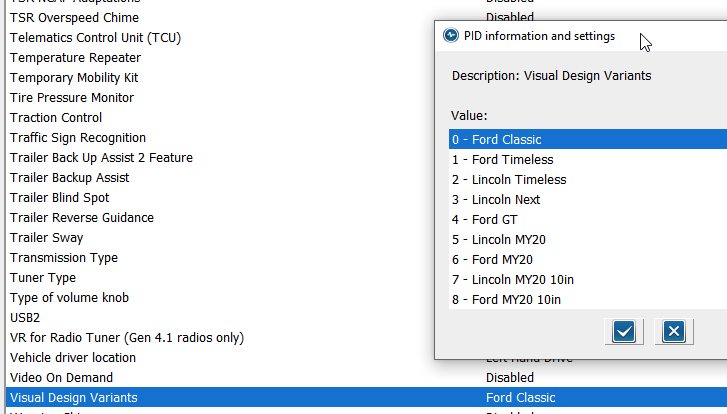This screenshot has height=414, width=727.
Task: Select value 0 - Ford Classic
Action: pyautogui.click(x=588, y=140)
